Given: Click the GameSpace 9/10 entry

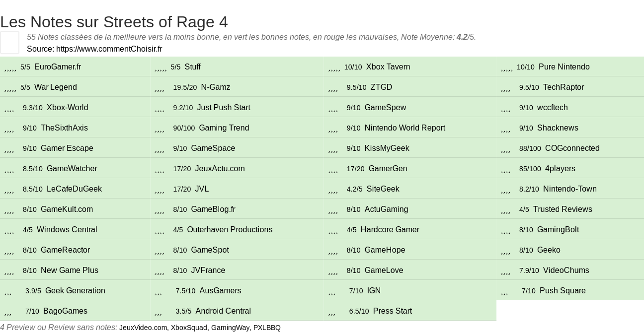Looking at the screenshot, I should pos(237,148).
